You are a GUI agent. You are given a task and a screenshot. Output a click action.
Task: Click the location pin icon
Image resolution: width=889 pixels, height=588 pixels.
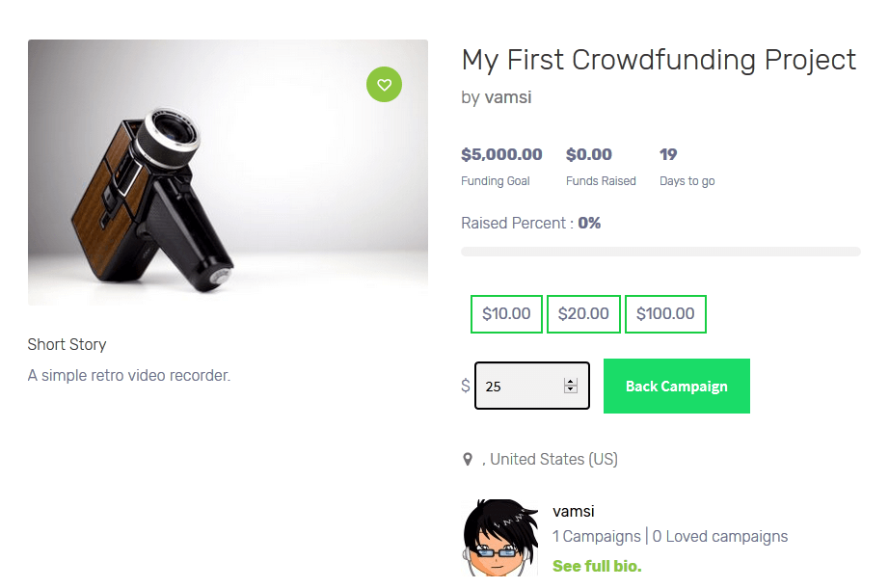tap(469, 459)
